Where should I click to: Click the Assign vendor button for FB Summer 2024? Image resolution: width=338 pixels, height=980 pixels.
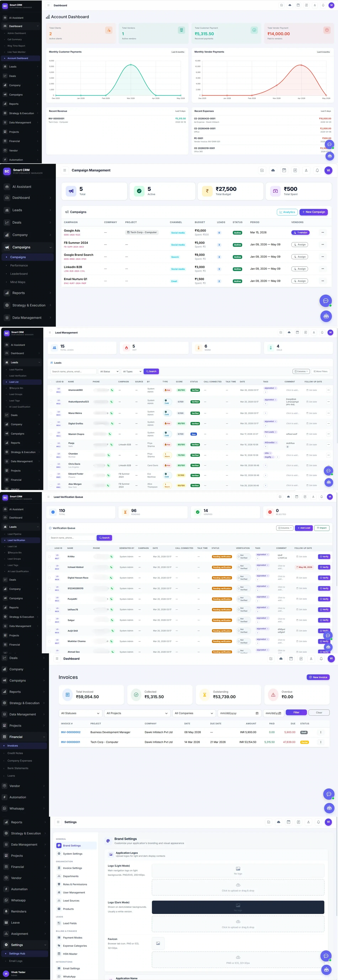pos(300,245)
